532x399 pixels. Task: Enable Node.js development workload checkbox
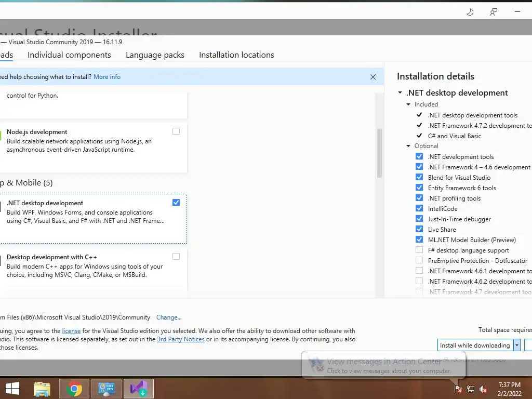(176, 131)
